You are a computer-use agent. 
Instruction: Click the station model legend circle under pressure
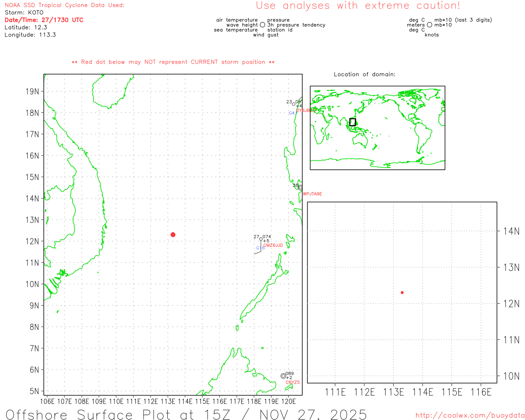tap(262, 25)
